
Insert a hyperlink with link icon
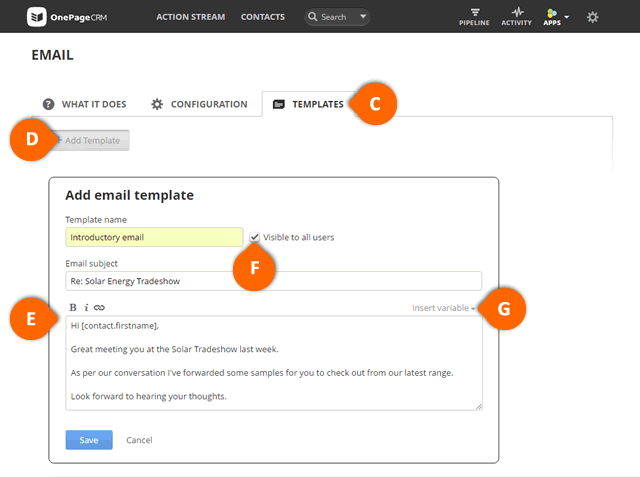[x=99, y=308]
